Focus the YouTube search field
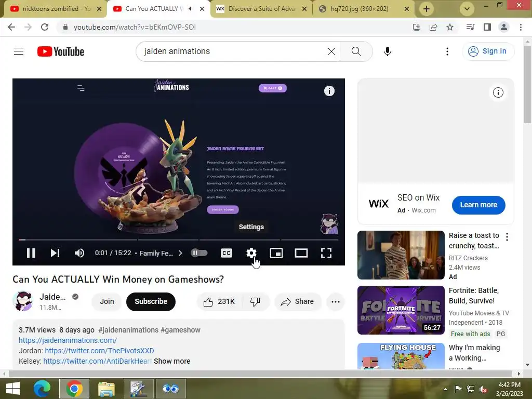 pos(234,51)
